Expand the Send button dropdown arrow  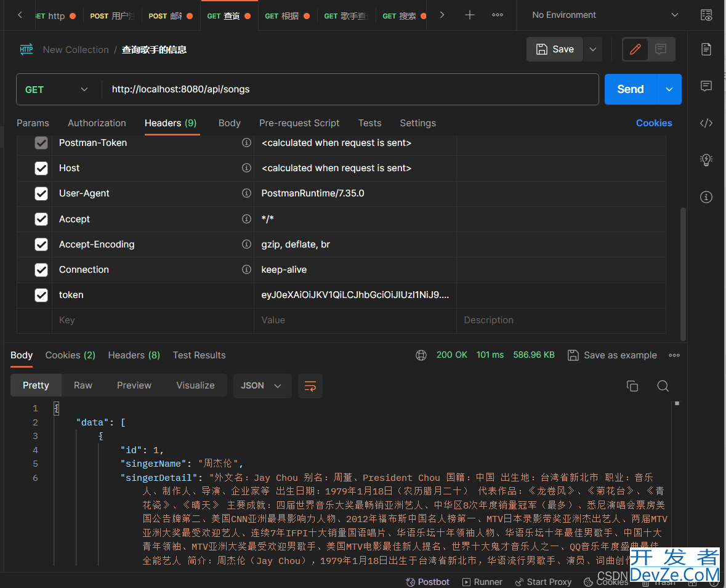[x=669, y=89]
